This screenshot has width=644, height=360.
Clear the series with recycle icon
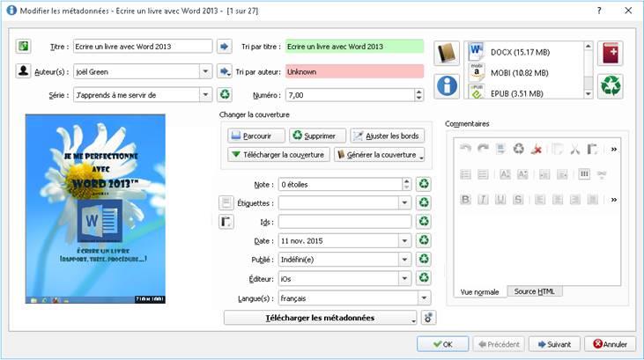[x=225, y=94]
